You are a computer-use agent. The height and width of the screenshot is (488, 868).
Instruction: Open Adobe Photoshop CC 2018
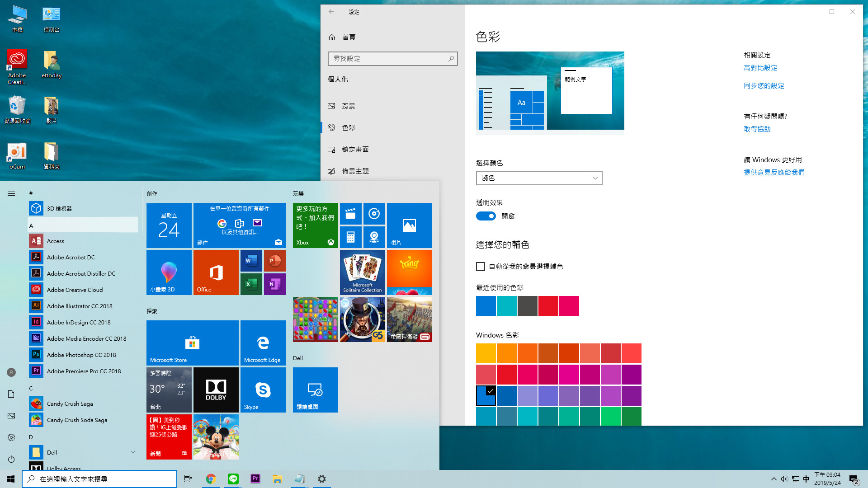click(x=81, y=354)
